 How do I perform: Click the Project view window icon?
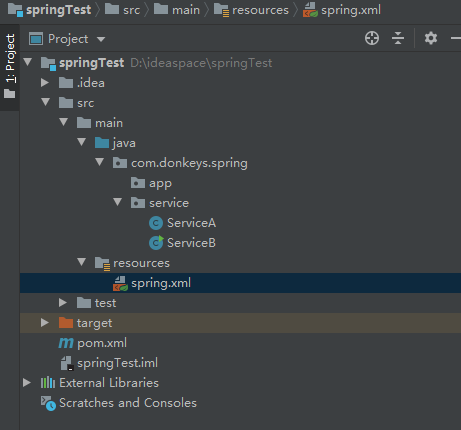pos(36,39)
